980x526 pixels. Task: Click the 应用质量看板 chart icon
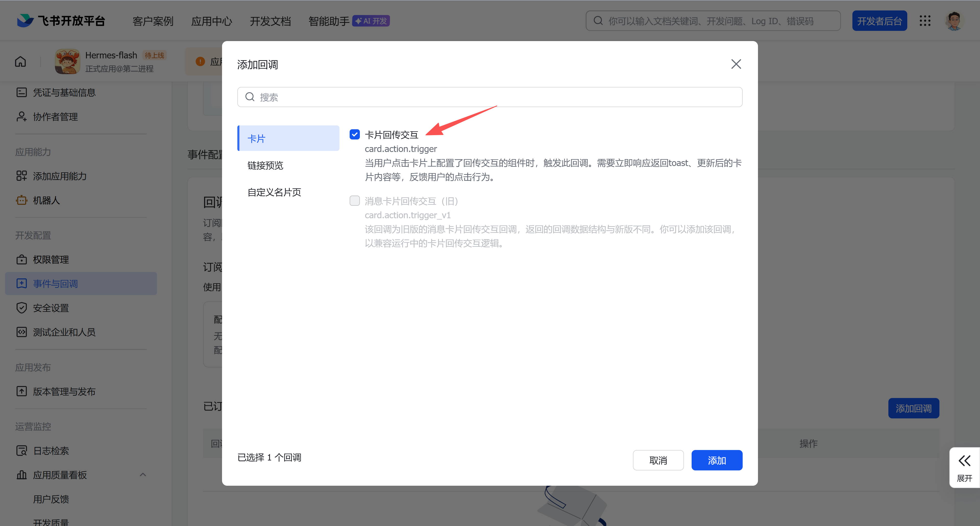point(22,475)
